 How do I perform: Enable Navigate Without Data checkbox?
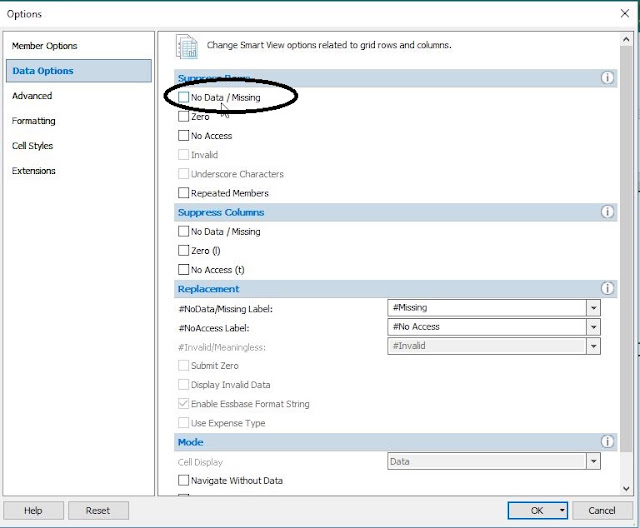point(183,480)
